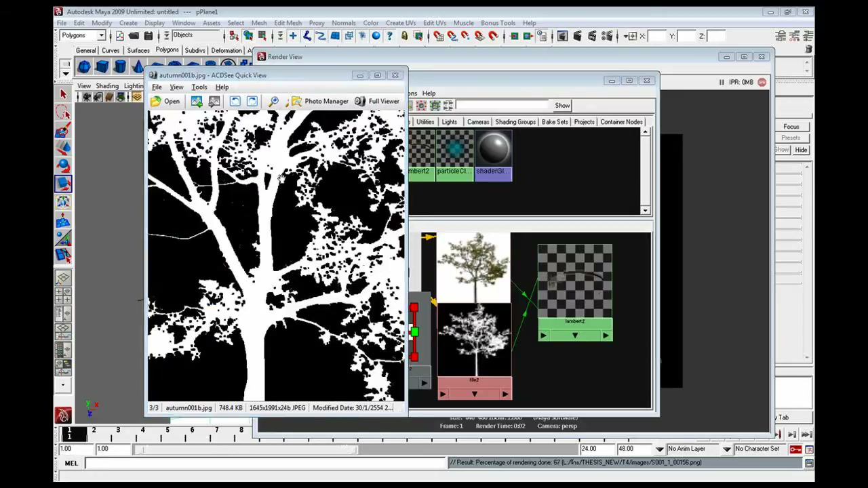The height and width of the screenshot is (488, 868).
Task: Click the rotate left icon in ACDSee
Action: [x=235, y=102]
